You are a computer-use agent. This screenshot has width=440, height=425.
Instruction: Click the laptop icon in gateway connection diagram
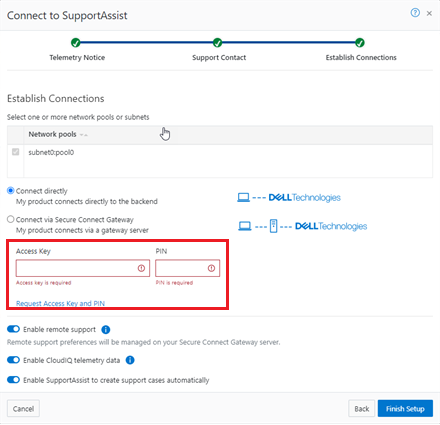point(245,226)
